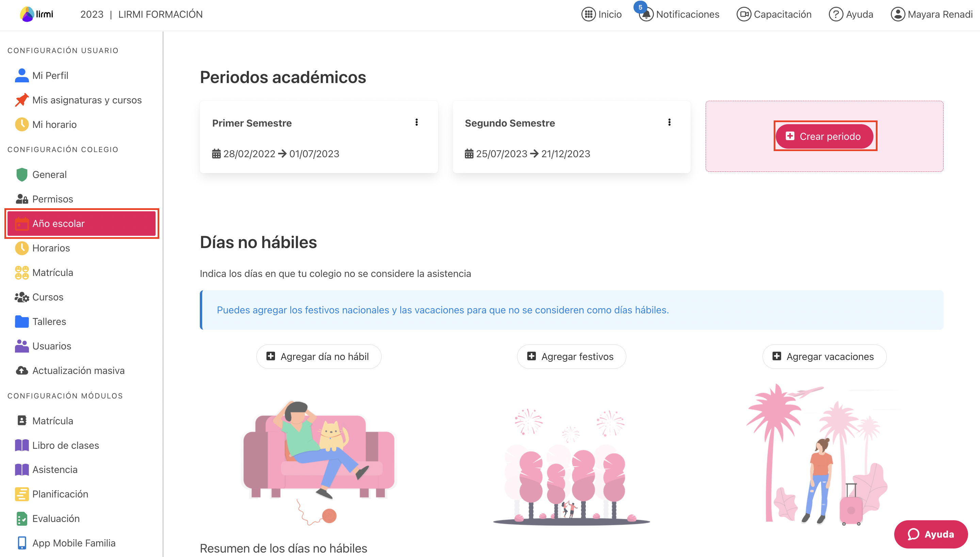Open Capacitación in the top bar
This screenshot has height=557, width=980.
[x=774, y=14]
